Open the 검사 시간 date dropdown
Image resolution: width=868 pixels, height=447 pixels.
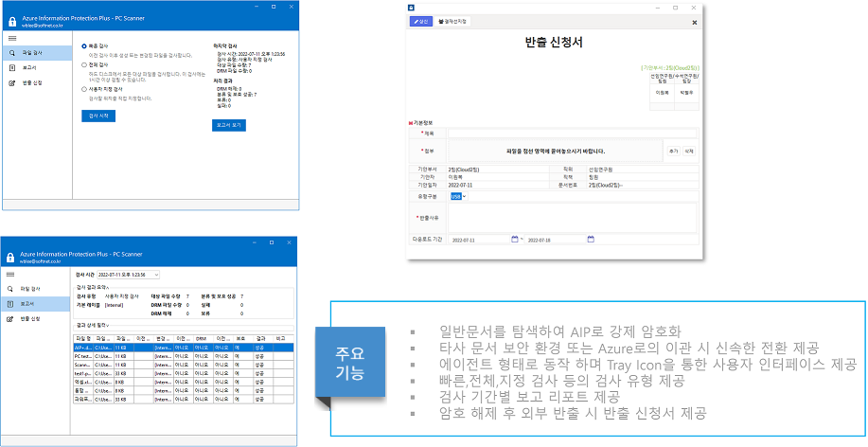[156, 275]
